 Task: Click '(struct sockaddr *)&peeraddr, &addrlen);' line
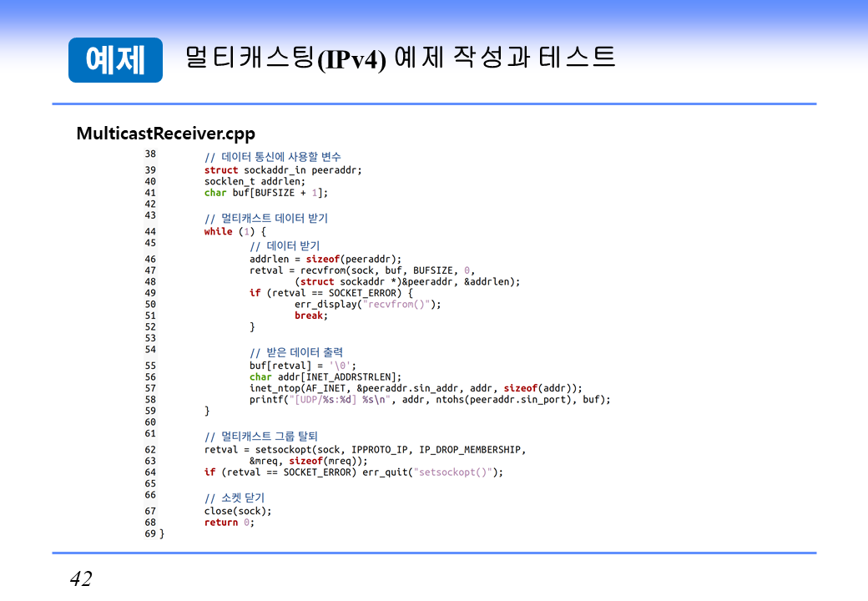tap(407, 282)
